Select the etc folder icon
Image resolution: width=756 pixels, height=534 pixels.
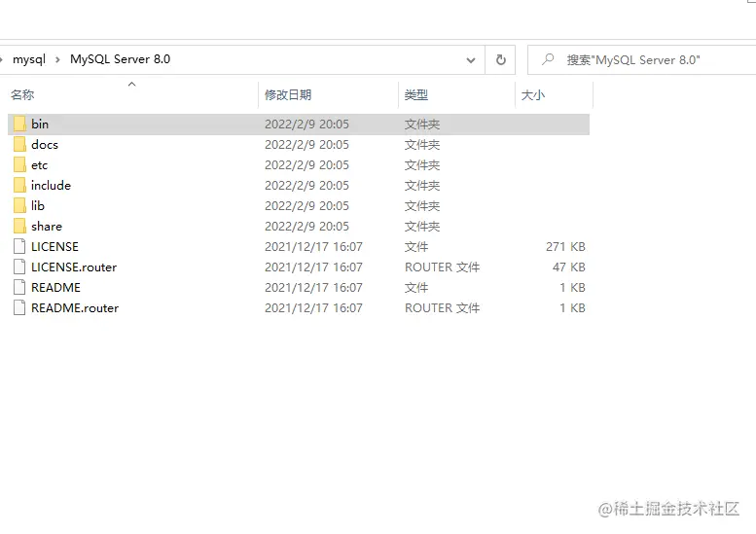(19, 164)
